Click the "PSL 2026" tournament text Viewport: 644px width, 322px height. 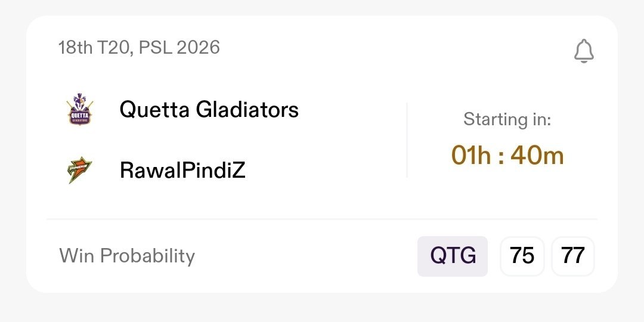(179, 48)
